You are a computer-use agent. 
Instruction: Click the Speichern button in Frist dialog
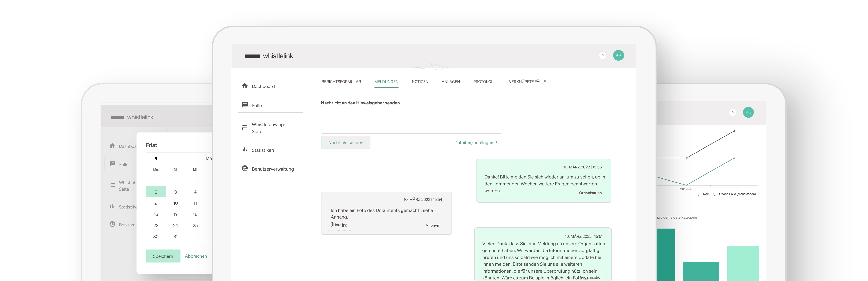click(x=163, y=256)
